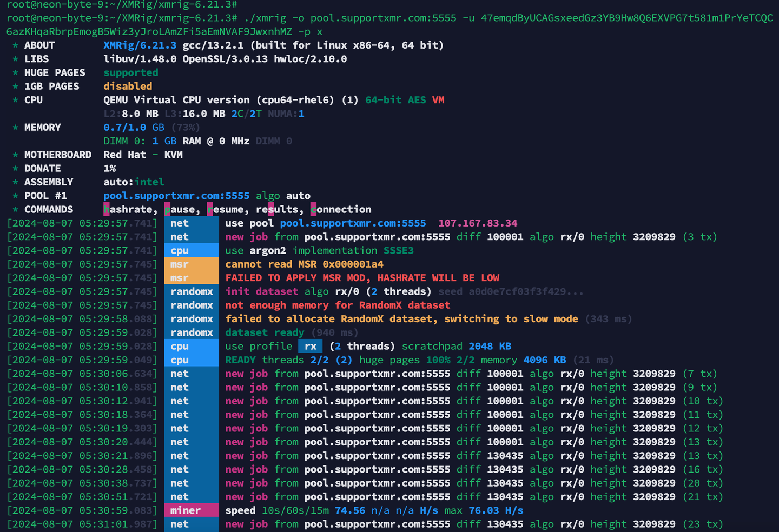Click the blue 'net' category badge
779x532 pixels.
(180, 223)
